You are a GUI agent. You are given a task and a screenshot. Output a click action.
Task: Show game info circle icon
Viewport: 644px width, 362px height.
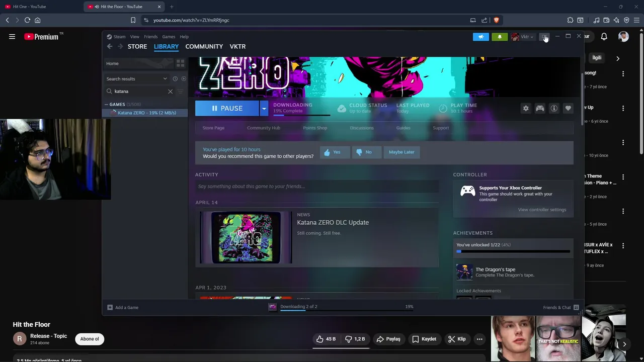coord(554,108)
